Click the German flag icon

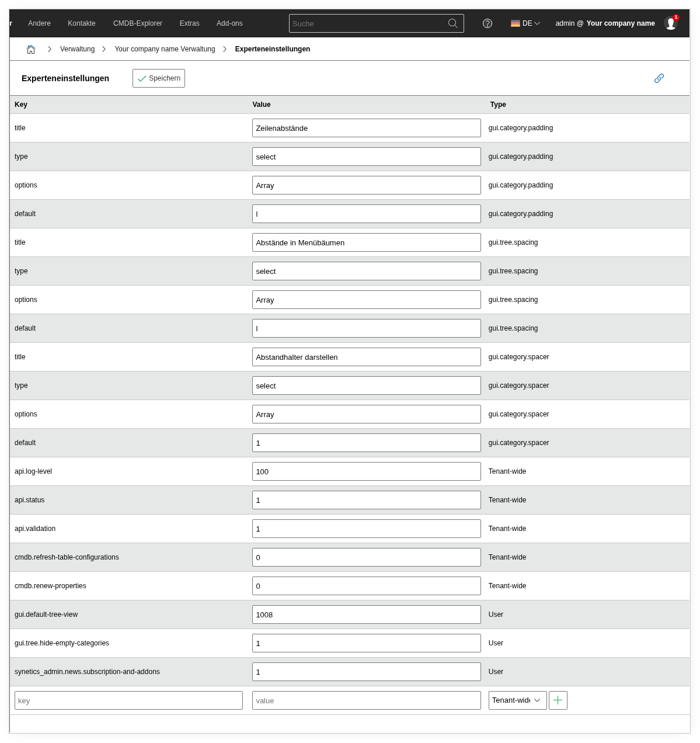[516, 23]
